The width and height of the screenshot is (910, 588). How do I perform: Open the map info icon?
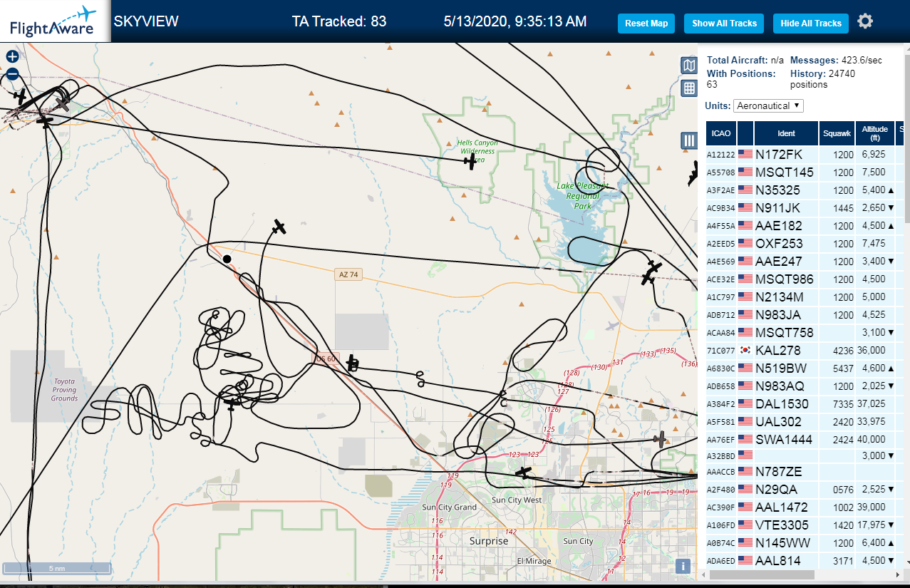[683, 567]
